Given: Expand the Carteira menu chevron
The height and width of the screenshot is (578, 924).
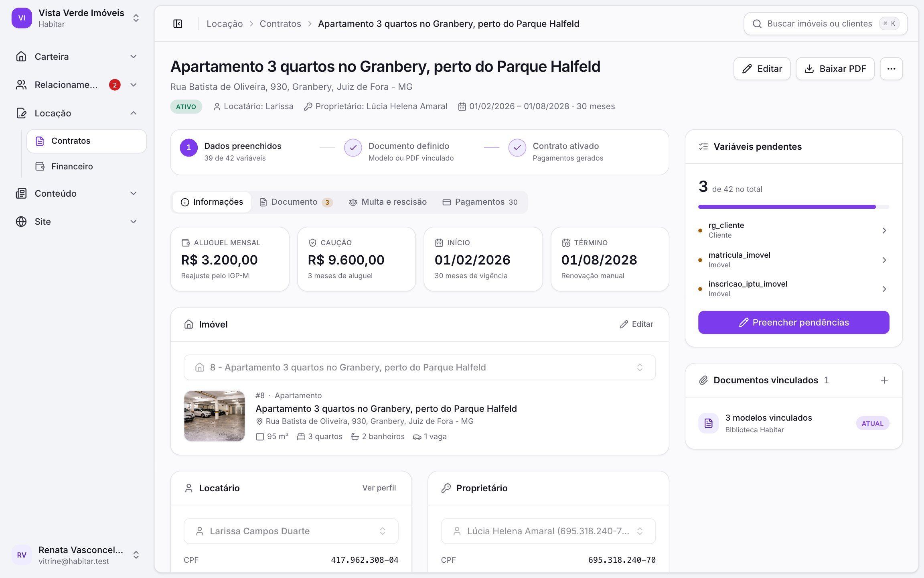Looking at the screenshot, I should pos(134,57).
